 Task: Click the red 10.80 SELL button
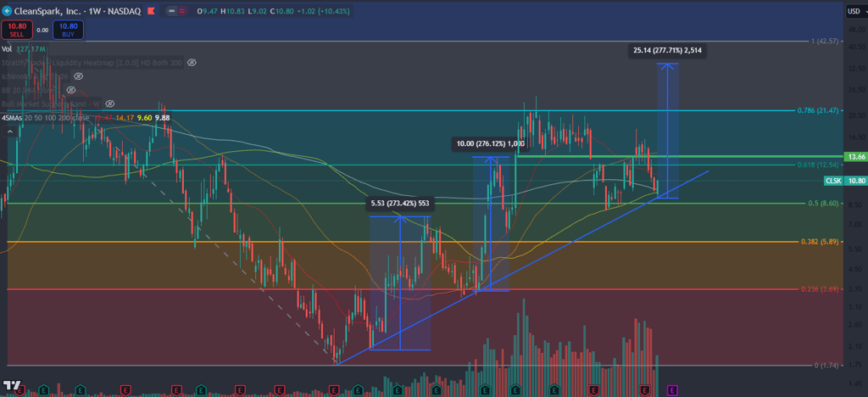[x=15, y=30]
